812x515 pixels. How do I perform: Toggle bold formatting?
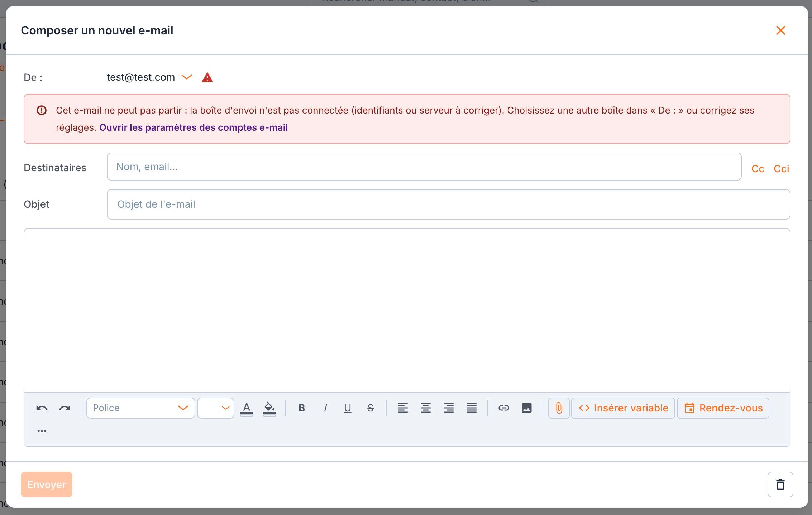[302, 408]
